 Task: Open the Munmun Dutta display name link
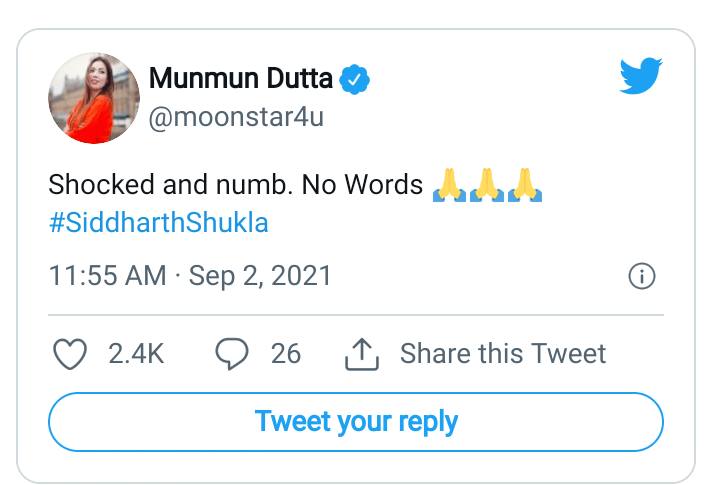pos(241,79)
